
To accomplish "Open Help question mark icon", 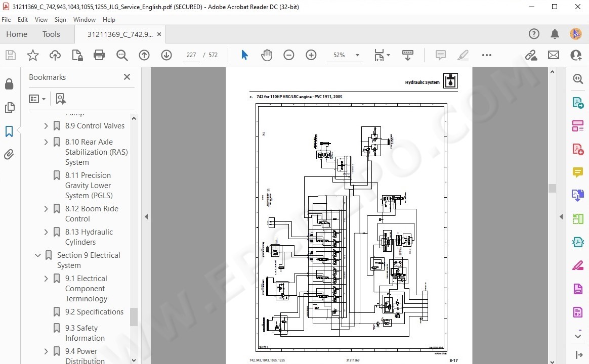I will pos(534,34).
